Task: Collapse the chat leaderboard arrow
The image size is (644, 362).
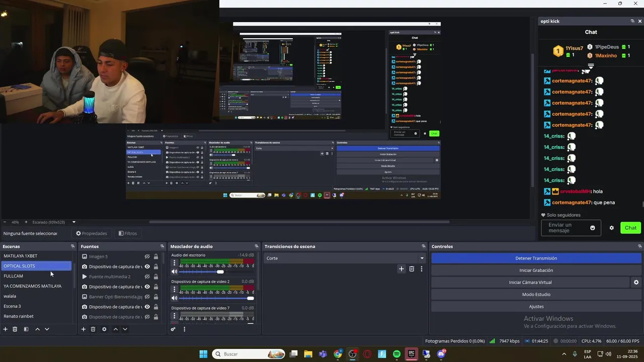Action: tap(591, 66)
